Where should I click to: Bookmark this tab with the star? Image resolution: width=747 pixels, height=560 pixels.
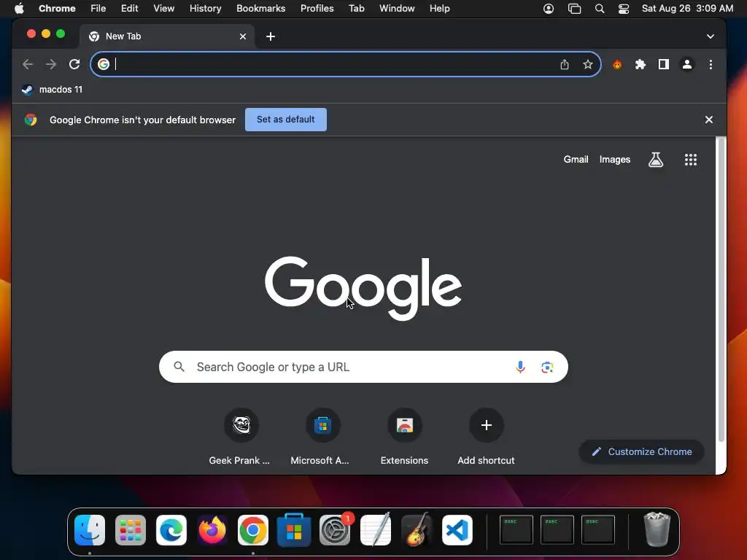[588, 64]
